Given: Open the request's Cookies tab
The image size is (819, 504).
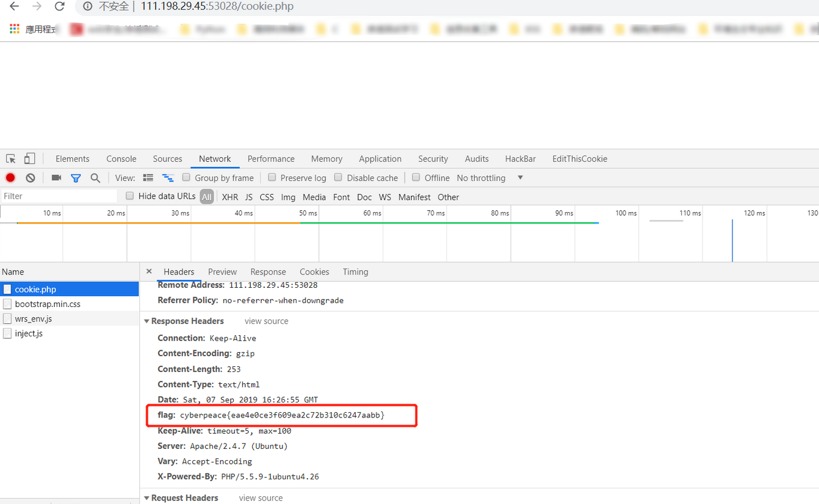Looking at the screenshot, I should (x=314, y=272).
